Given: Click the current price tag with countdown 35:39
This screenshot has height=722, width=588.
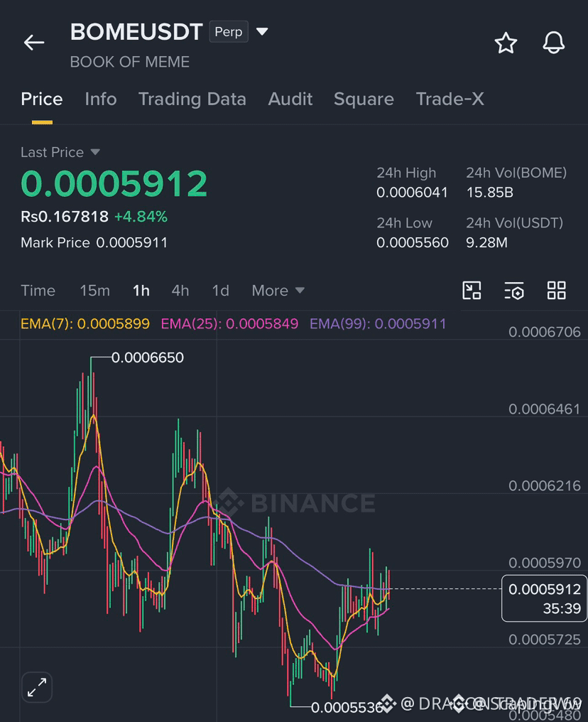Looking at the screenshot, I should [x=544, y=598].
